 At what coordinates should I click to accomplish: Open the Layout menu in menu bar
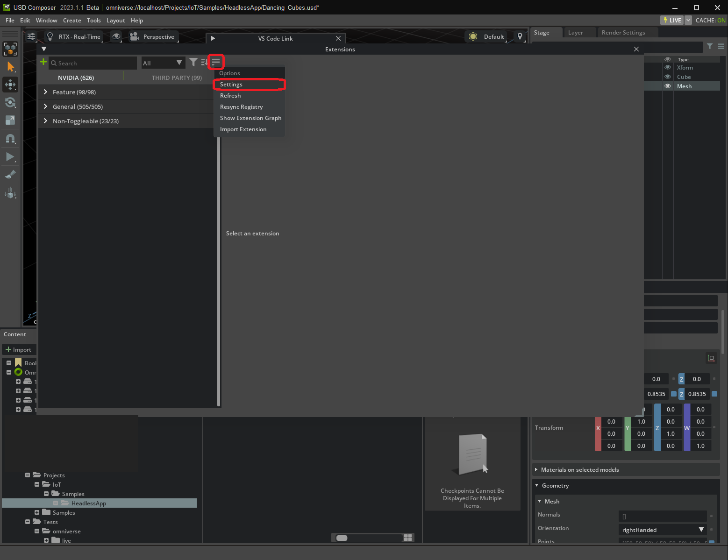[x=115, y=20]
